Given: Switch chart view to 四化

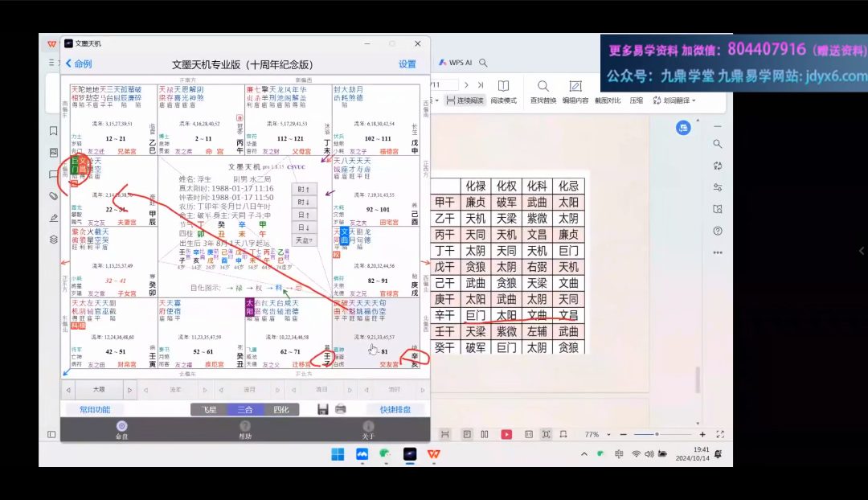Looking at the screenshot, I should click(x=281, y=409).
